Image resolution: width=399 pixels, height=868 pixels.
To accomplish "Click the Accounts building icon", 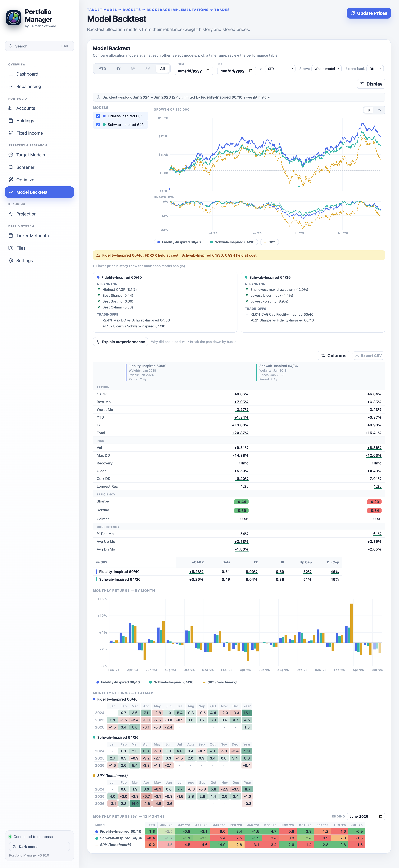I will pos(11,108).
